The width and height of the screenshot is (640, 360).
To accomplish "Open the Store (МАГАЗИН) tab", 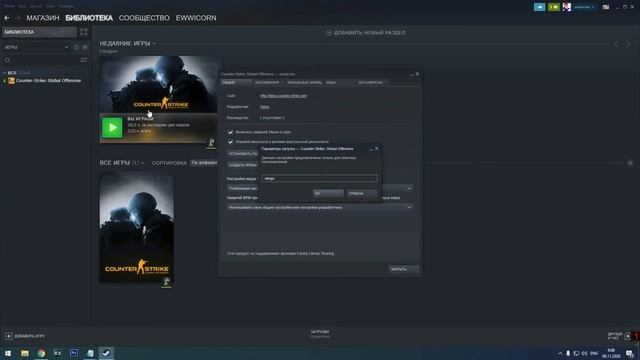I will 43,18.
